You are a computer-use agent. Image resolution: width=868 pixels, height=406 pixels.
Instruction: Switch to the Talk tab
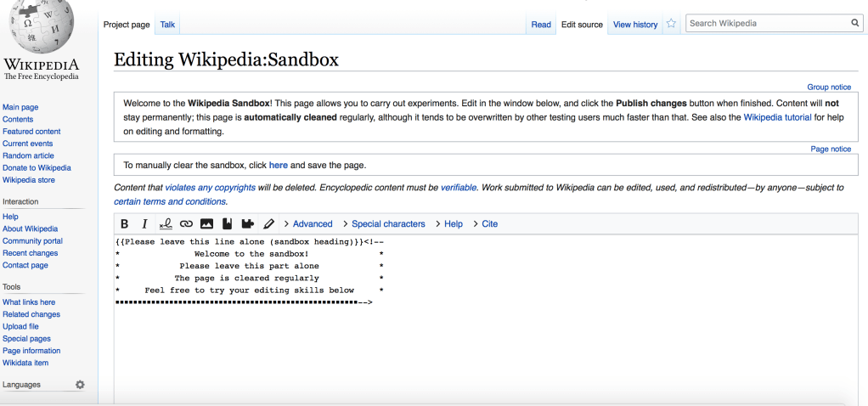167,25
